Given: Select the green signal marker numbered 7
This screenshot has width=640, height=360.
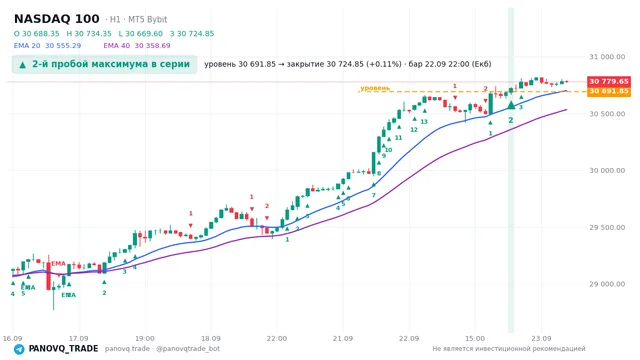Looking at the screenshot, I should tap(373, 195).
